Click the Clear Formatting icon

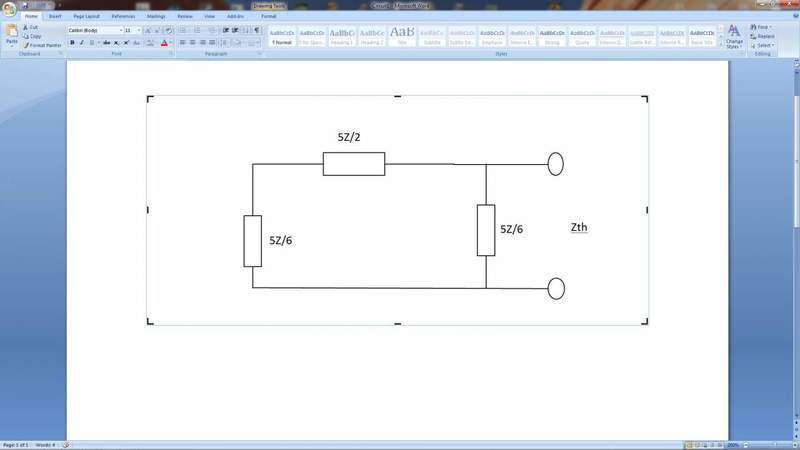[168, 31]
